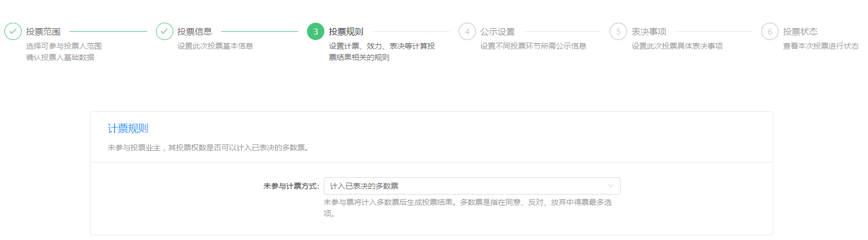The image size is (868, 240).
Task: Open the 投票状态 step
Action: [800, 31]
